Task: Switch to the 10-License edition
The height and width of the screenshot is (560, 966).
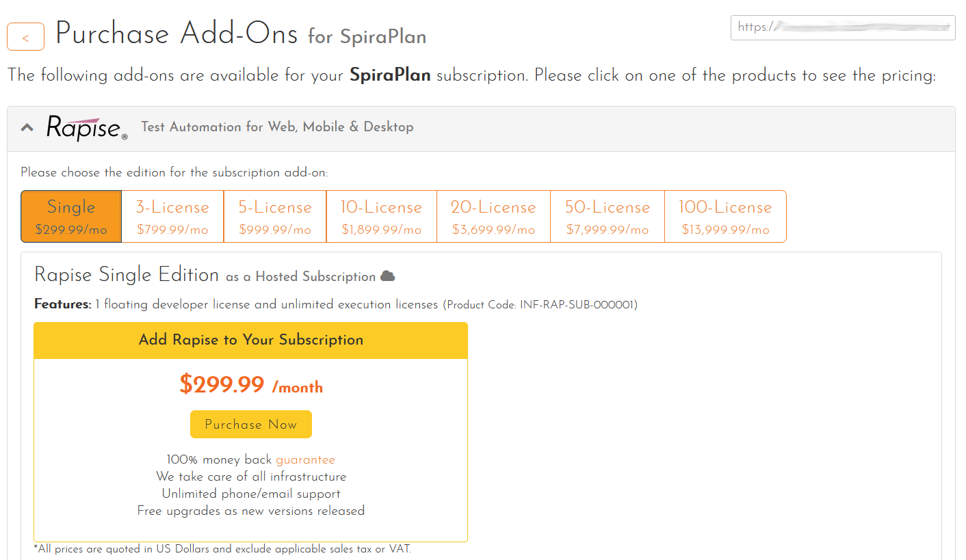Action: [382, 216]
